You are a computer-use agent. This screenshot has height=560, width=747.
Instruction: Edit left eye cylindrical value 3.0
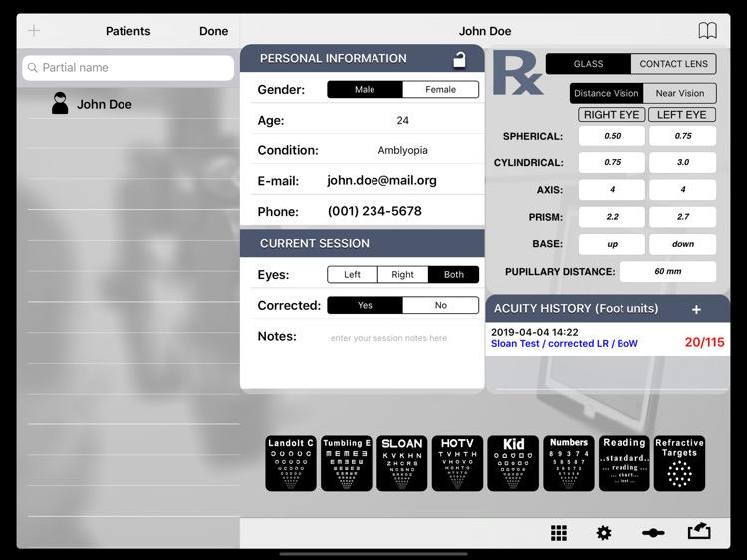coord(682,162)
